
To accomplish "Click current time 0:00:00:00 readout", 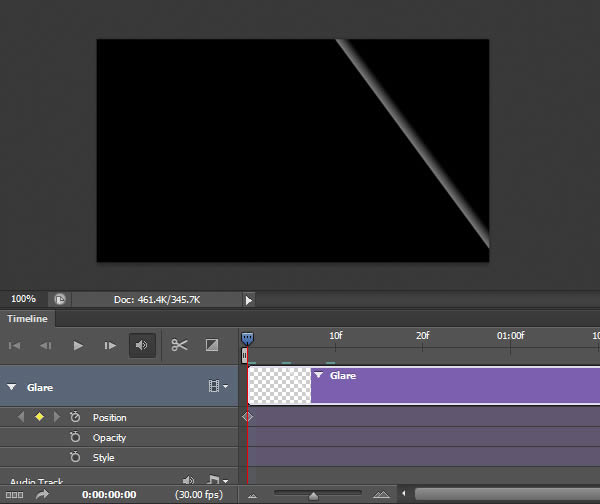I will click(x=109, y=494).
